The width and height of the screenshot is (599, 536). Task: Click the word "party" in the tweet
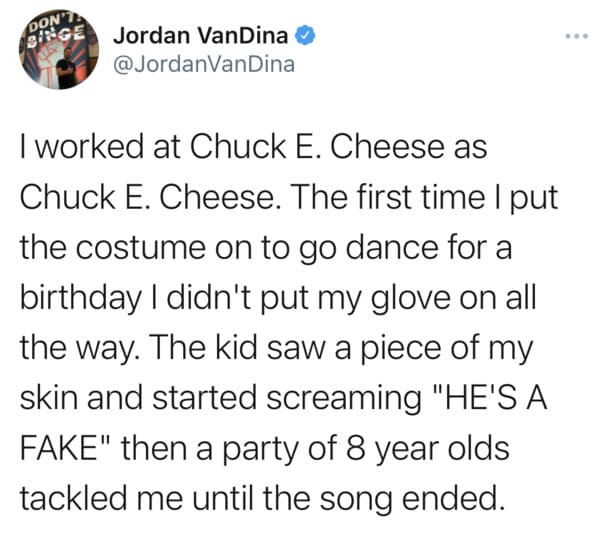(260, 451)
